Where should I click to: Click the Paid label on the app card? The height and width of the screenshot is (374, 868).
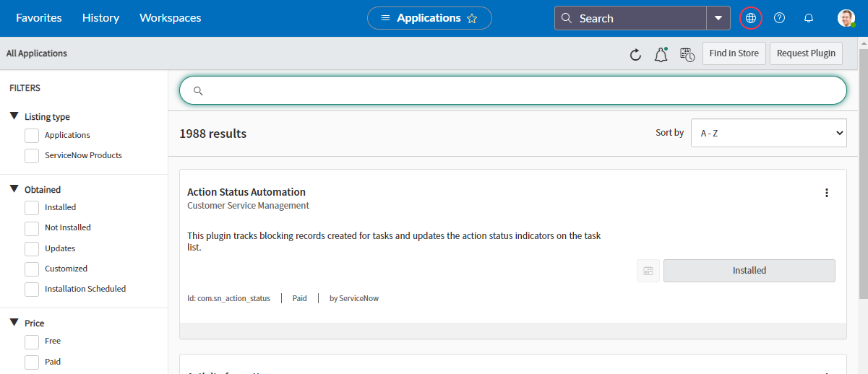300,298
